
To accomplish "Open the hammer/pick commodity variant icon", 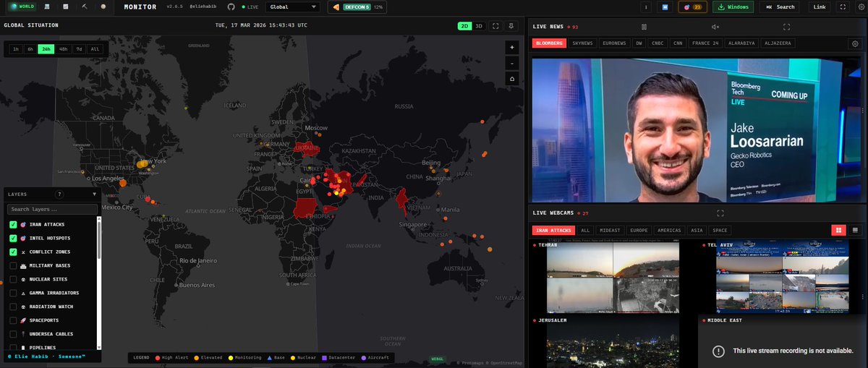I will [85, 7].
